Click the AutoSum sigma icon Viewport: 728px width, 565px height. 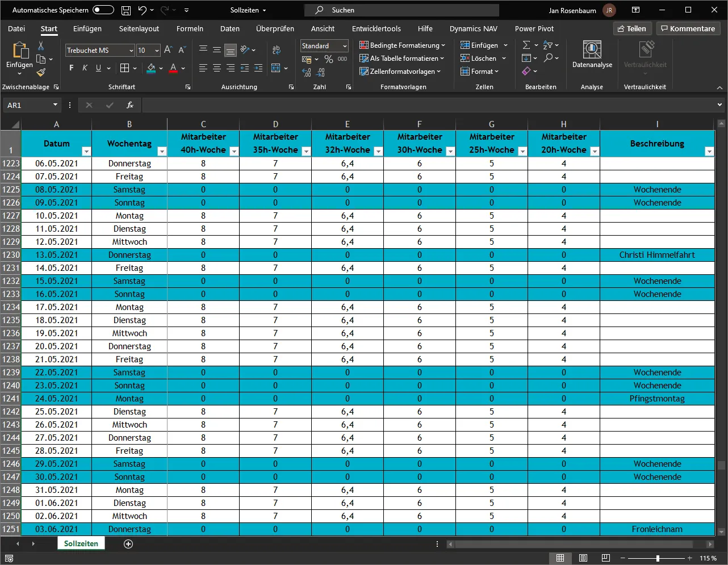pos(526,45)
